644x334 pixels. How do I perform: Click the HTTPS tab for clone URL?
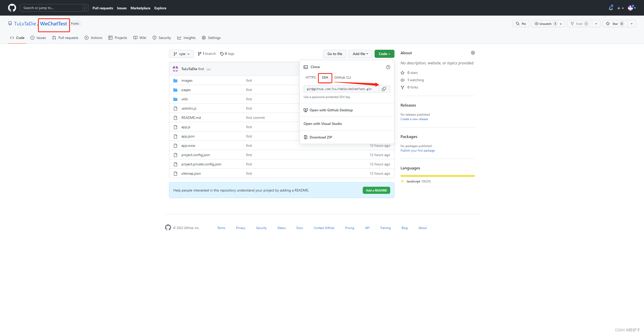(310, 77)
